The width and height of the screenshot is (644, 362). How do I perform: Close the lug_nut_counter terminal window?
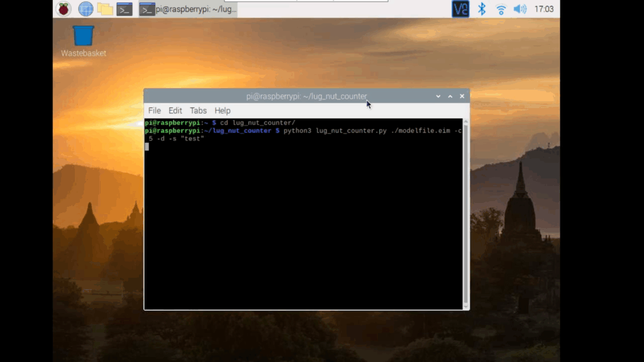(462, 96)
